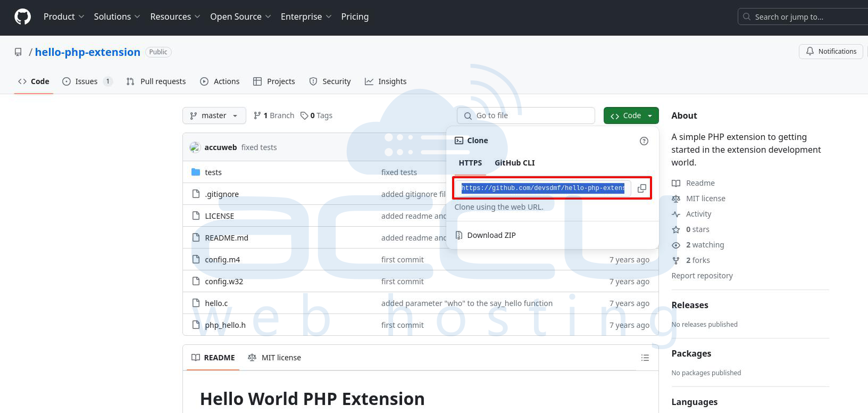Open README outline list icon
868x413 pixels.
tap(645, 358)
